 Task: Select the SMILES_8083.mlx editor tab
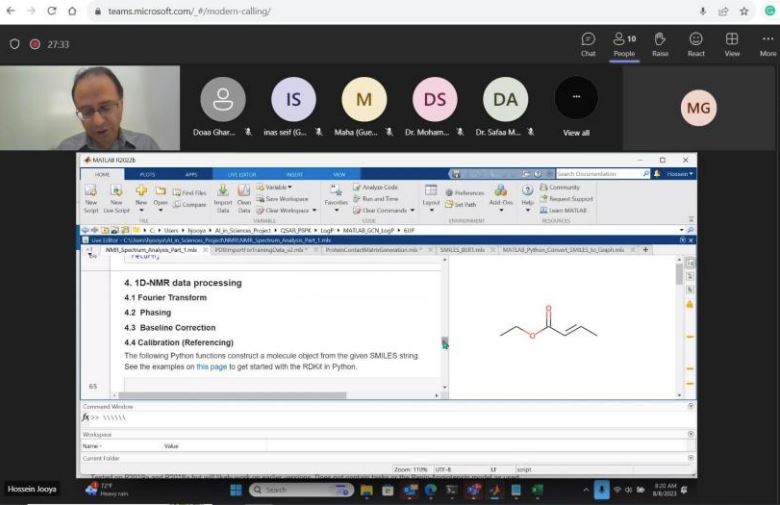point(462,250)
